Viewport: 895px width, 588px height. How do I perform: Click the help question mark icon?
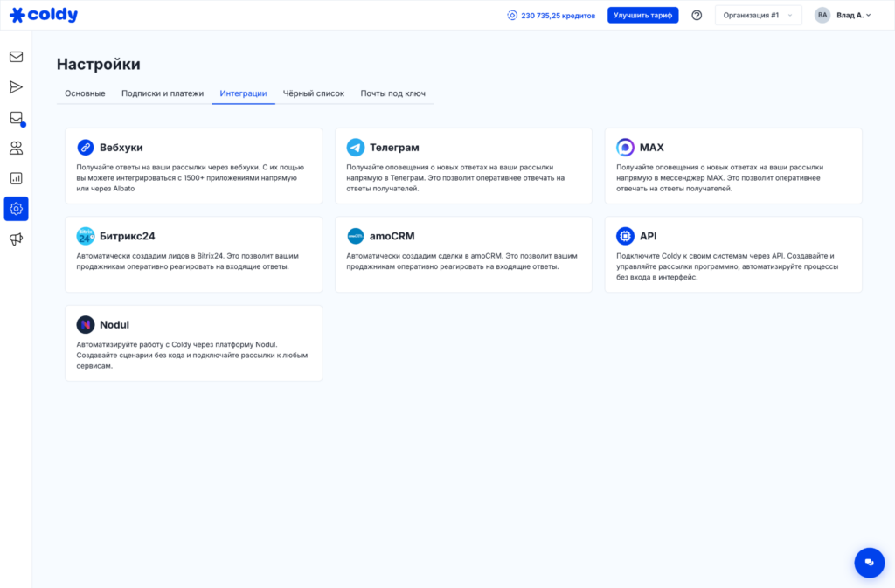[697, 16]
